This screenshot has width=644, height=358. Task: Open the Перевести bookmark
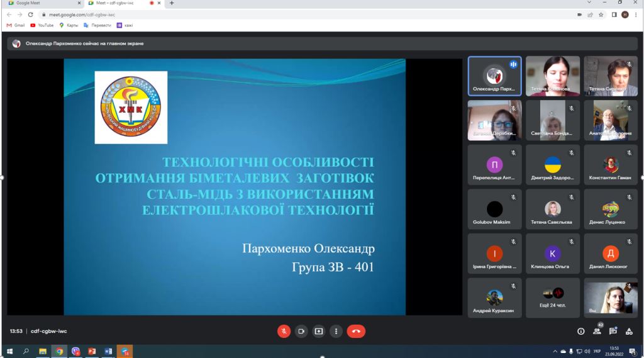97,25
